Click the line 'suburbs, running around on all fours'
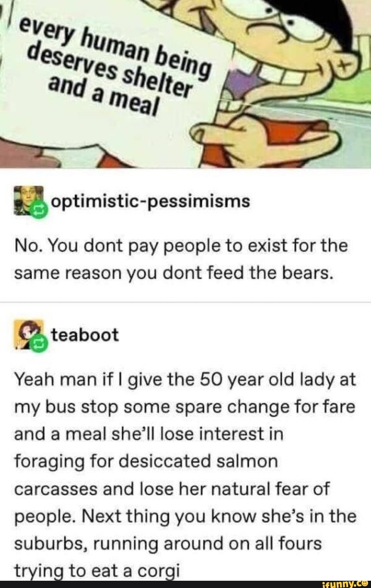This screenshot has height=588, width=371. [168, 543]
